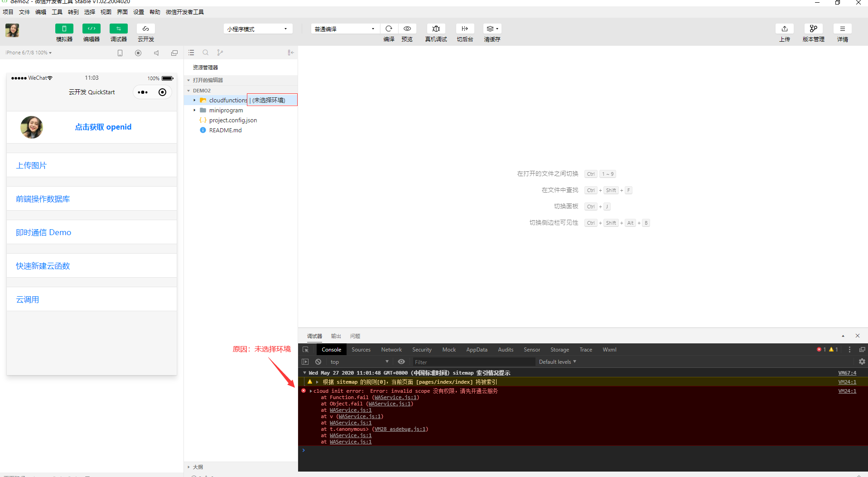Open the devtools more options menu
This screenshot has height=477, width=868.
click(849, 350)
